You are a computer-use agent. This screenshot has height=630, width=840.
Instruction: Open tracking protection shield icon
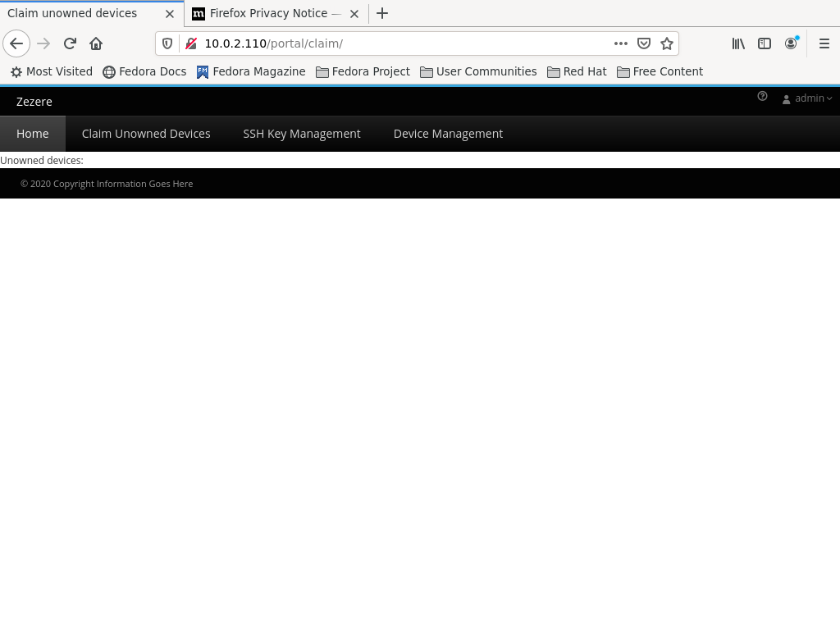(167, 43)
